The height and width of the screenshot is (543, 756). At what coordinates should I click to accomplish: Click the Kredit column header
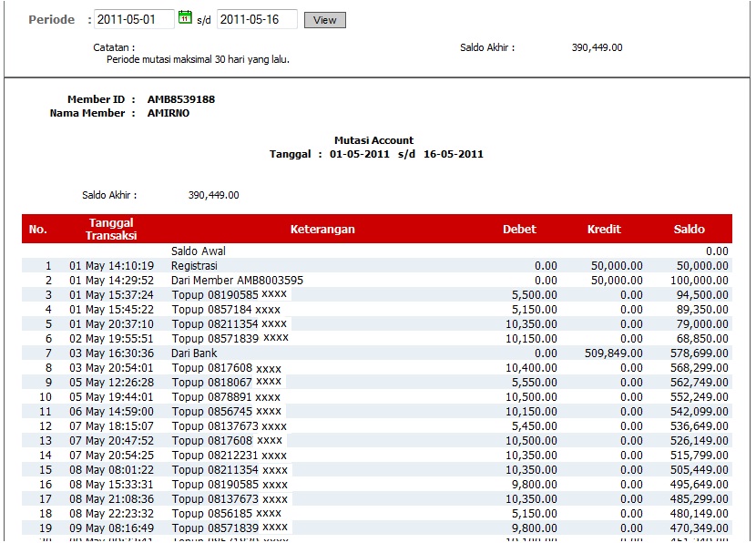(x=604, y=229)
